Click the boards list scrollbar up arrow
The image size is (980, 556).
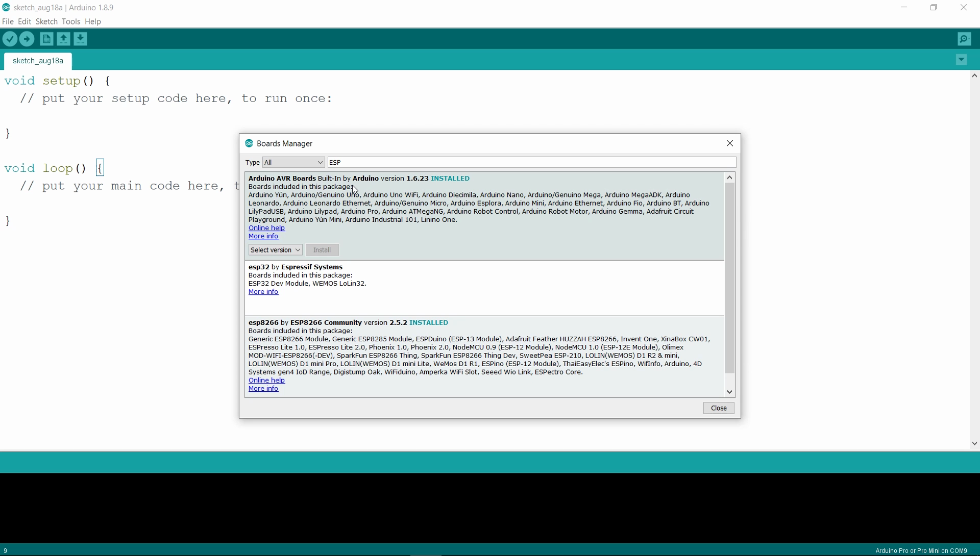[729, 178]
